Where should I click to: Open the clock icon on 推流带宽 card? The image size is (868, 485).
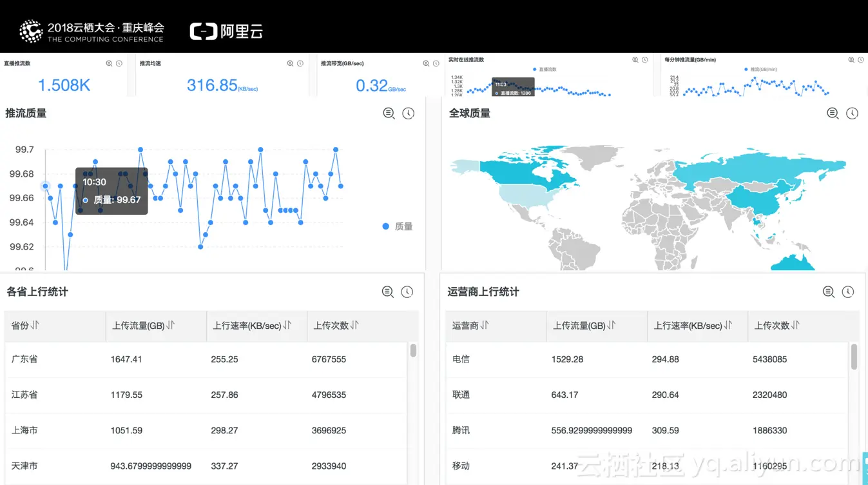coord(436,63)
